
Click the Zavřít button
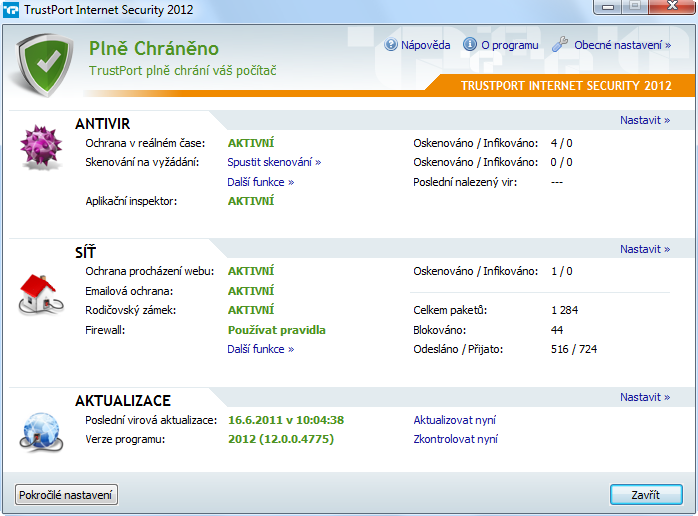point(646,495)
